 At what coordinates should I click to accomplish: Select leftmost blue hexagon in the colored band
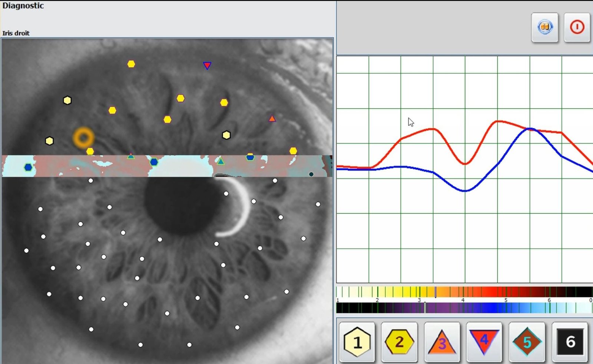[x=28, y=167]
